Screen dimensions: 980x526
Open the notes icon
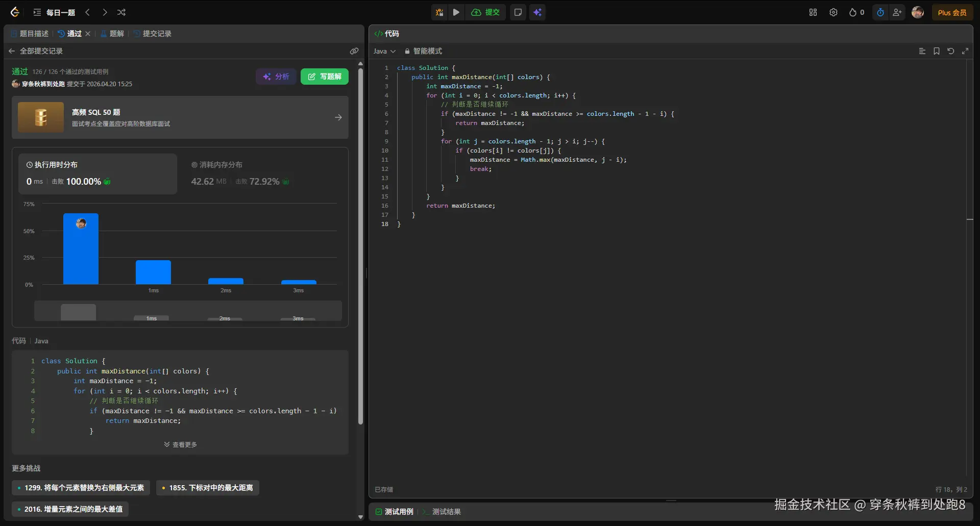pyautogui.click(x=518, y=12)
